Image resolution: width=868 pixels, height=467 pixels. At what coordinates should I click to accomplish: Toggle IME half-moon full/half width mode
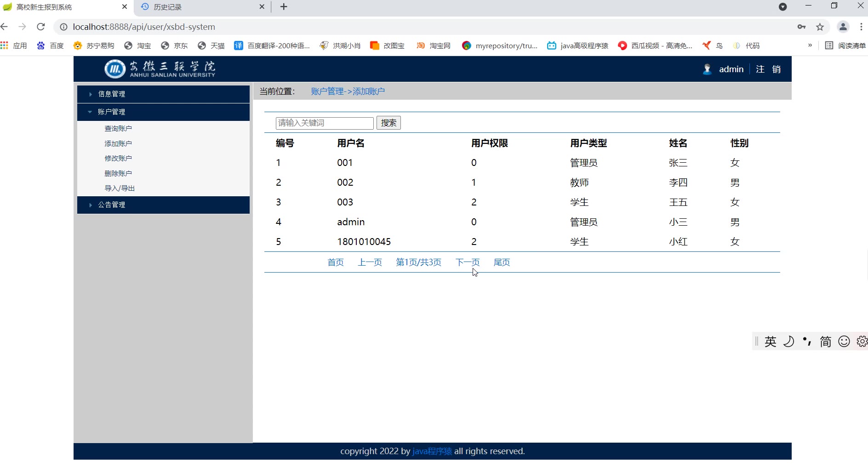[x=788, y=341]
